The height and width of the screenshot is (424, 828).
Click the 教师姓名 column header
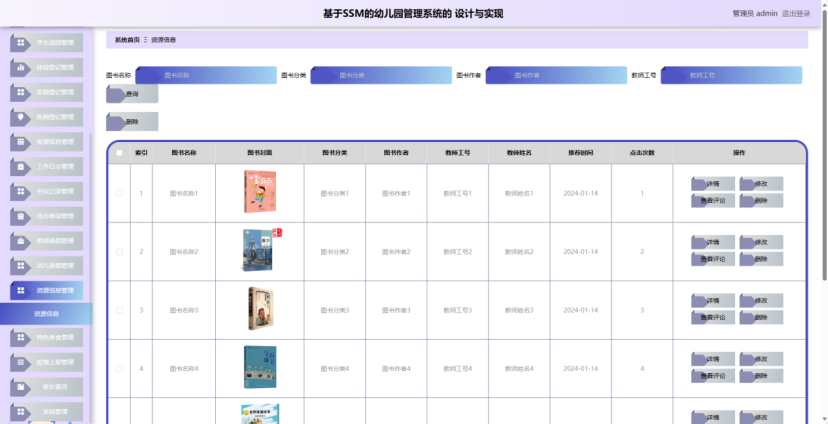(x=519, y=153)
